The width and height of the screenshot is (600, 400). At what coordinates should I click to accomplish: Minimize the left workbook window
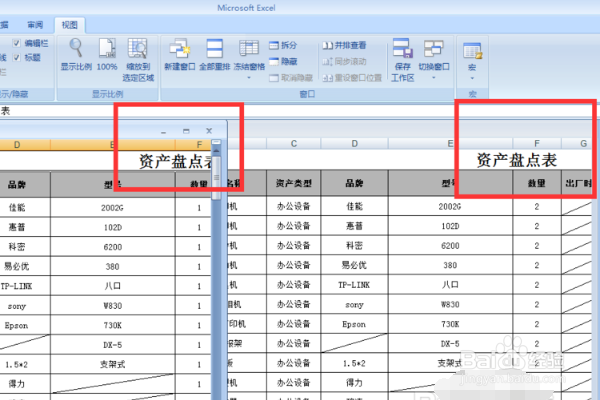163,131
